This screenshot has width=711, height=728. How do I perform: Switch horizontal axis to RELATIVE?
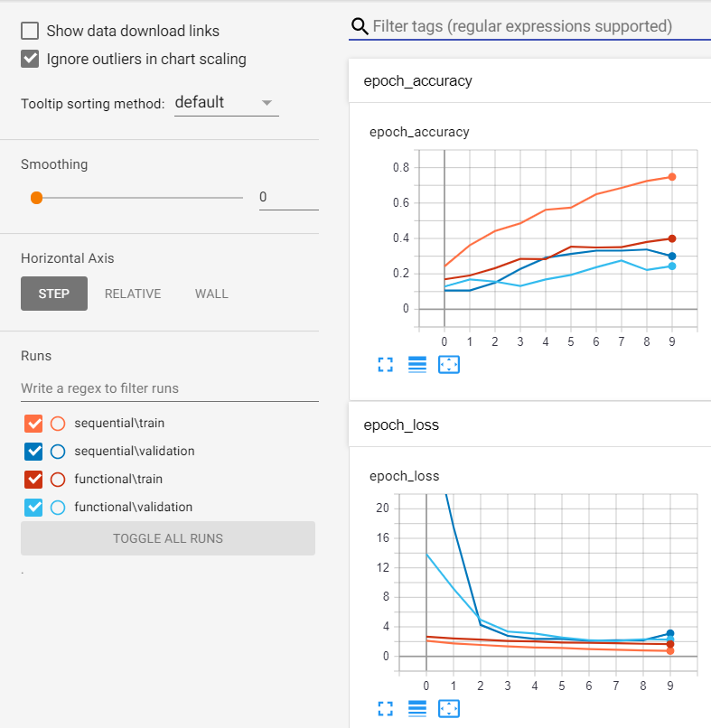pos(133,294)
